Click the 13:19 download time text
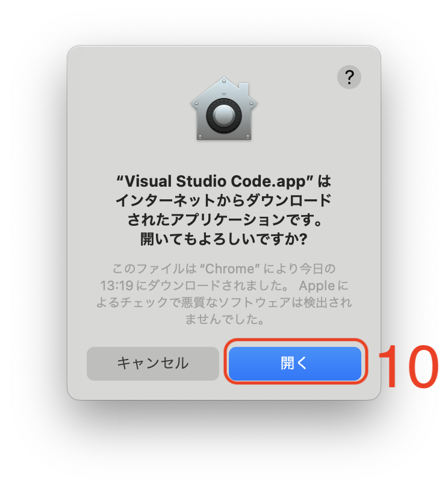 click(117, 285)
